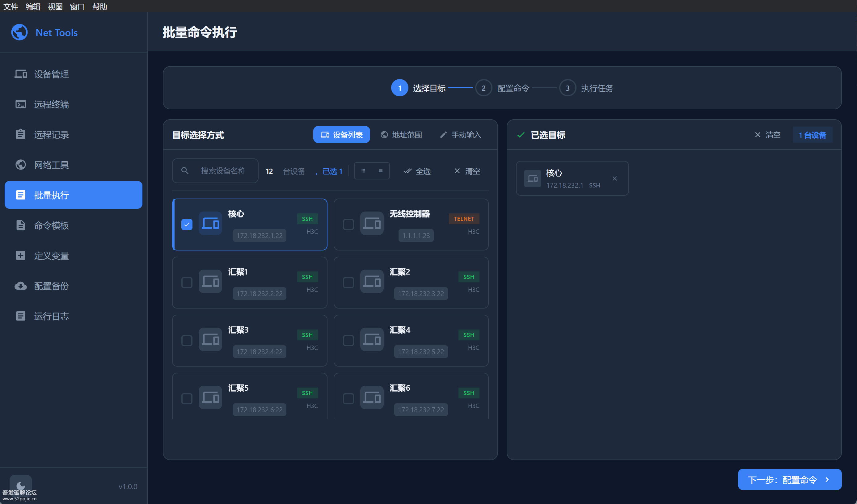Uncheck the 核心 device checkbox
857x504 pixels.
[186, 224]
